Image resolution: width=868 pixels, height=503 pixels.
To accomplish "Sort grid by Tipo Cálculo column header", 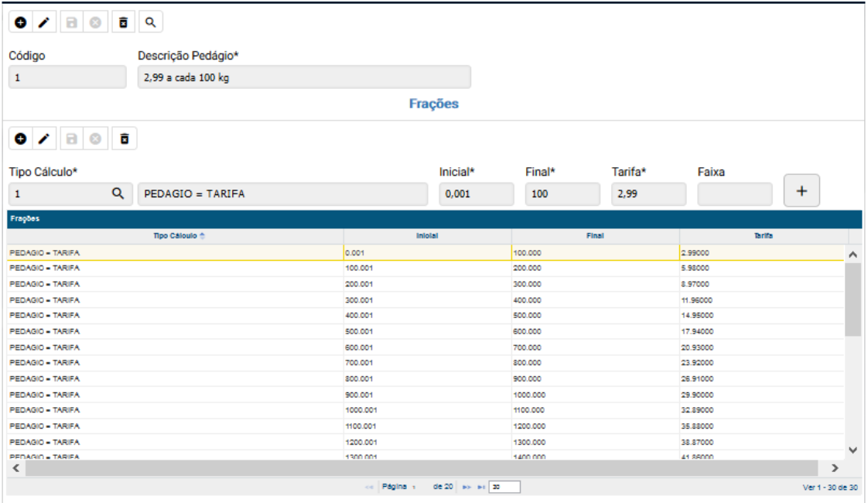I will click(x=176, y=235).
